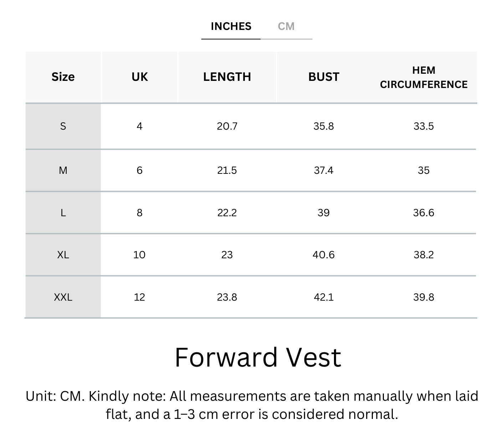Click the LENGTH column header
Viewport: 504px width, 446px height.
227,77
